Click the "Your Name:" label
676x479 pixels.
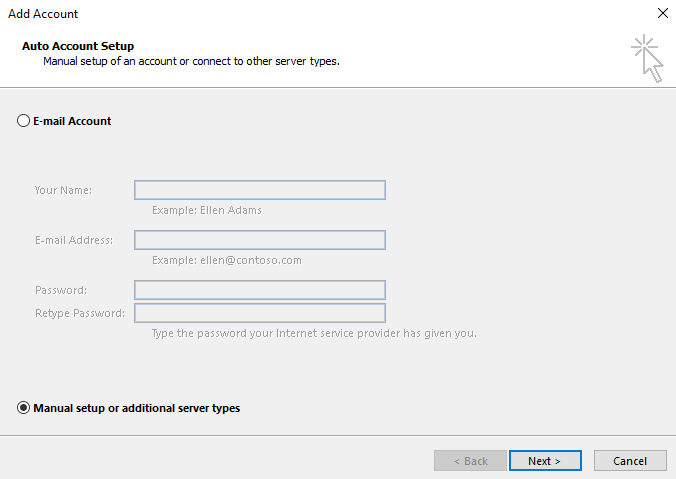(63, 190)
